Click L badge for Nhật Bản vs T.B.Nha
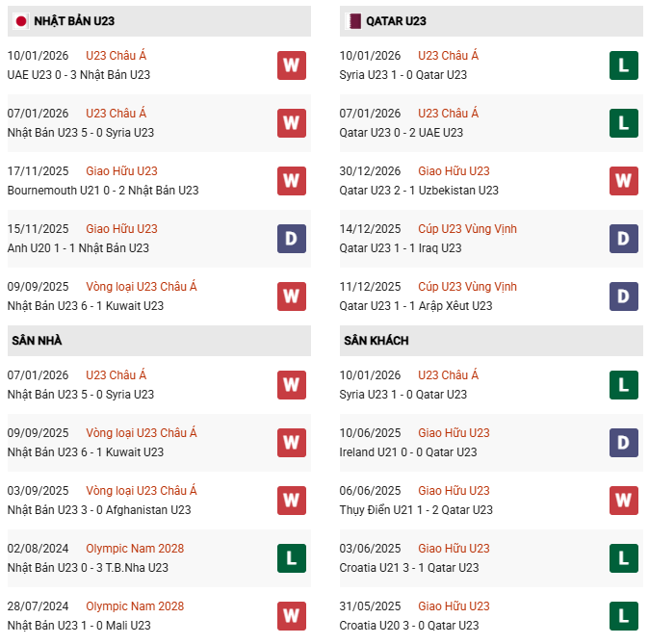Screen dimensions: 649x644 (x=292, y=558)
